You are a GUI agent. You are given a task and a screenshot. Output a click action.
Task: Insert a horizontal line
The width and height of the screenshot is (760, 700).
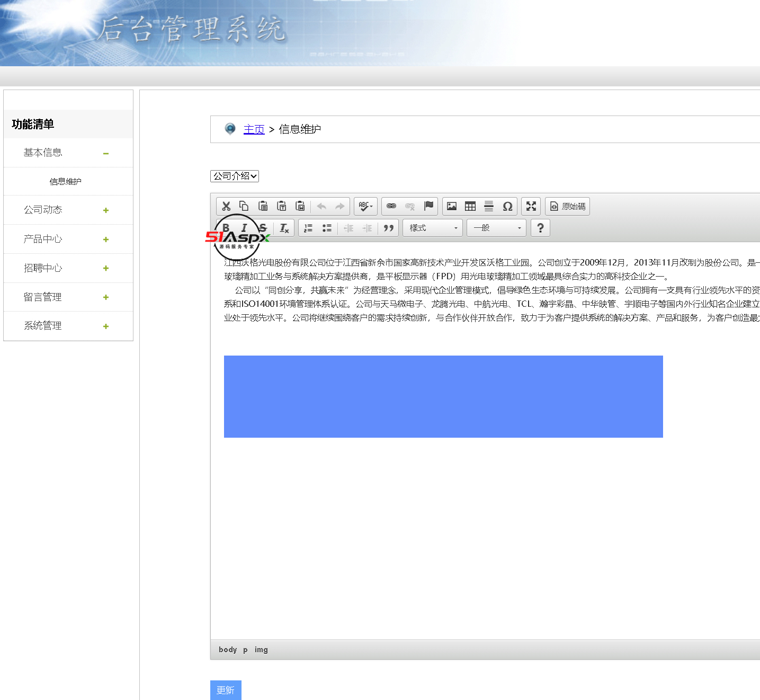coord(489,206)
